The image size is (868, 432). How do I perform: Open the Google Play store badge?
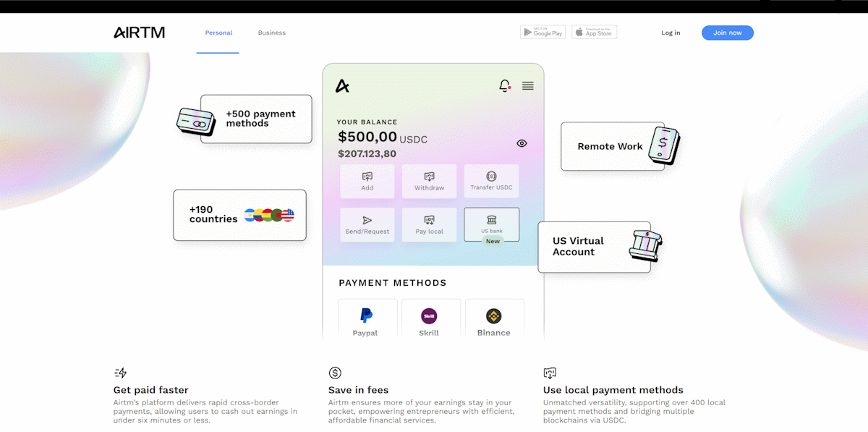click(x=542, y=32)
